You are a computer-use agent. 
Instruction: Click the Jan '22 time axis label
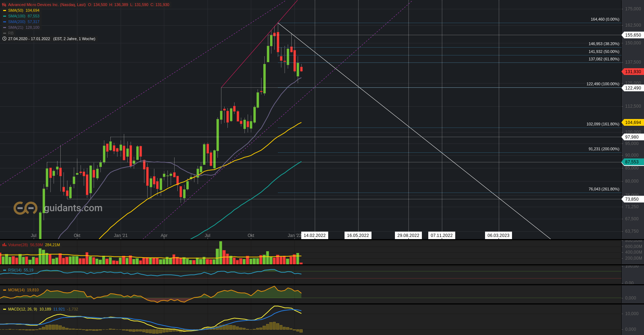(295, 236)
